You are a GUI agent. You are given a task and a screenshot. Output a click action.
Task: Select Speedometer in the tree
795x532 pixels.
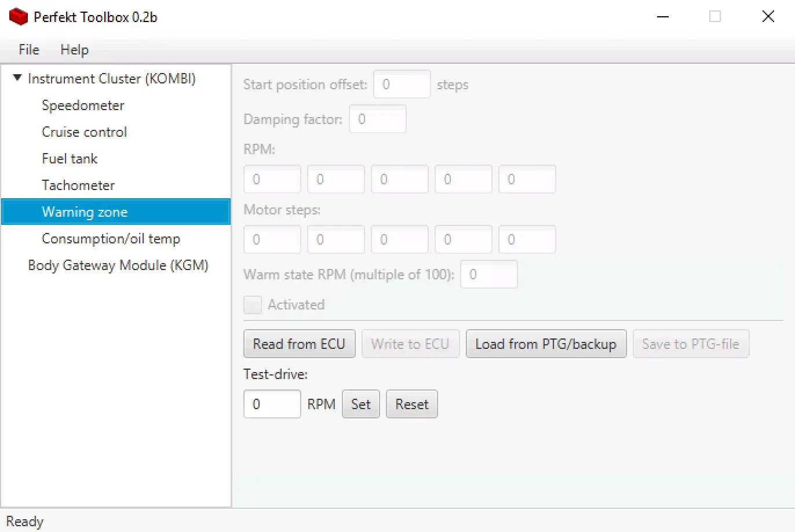83,105
